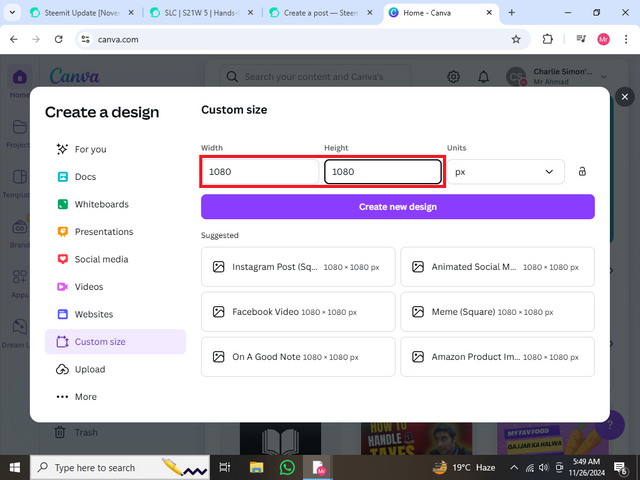Open Chrome profile avatar

click(x=603, y=39)
